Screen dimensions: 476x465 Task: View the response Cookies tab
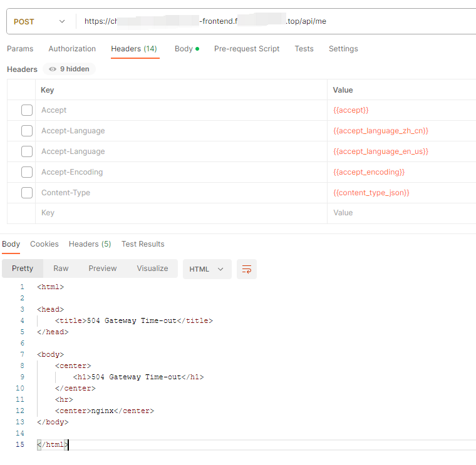pos(44,244)
